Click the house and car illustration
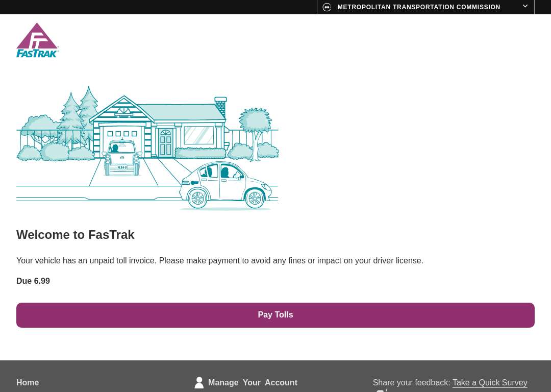551x392 pixels. (x=147, y=148)
